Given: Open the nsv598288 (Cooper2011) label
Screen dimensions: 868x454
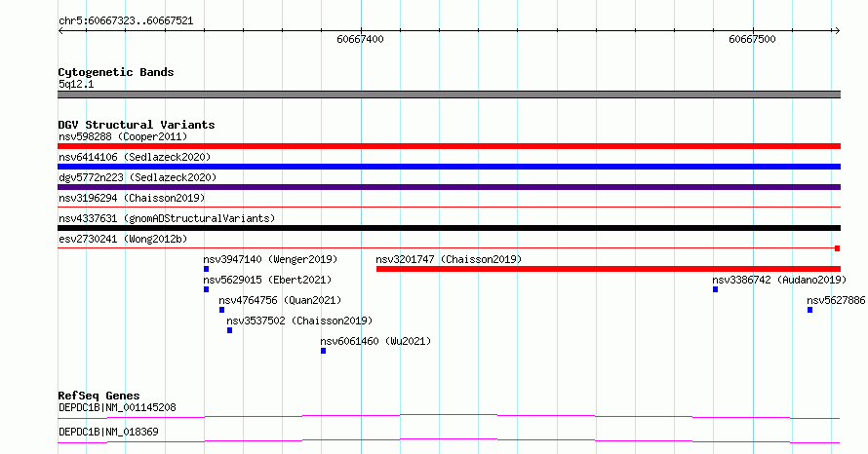Looking at the screenshot, I should click(x=123, y=136).
